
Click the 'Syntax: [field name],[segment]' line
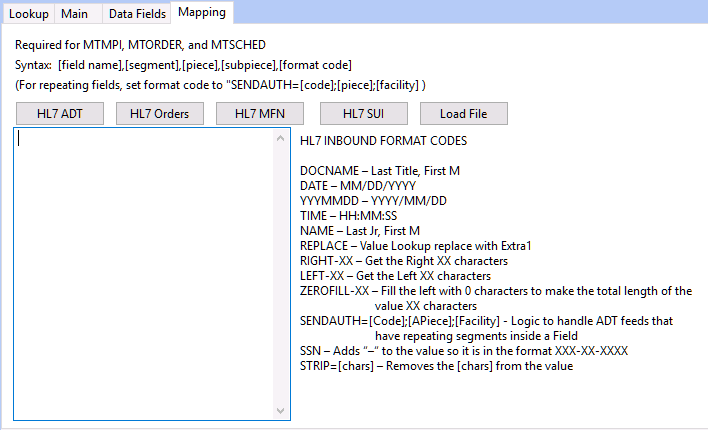(x=183, y=65)
